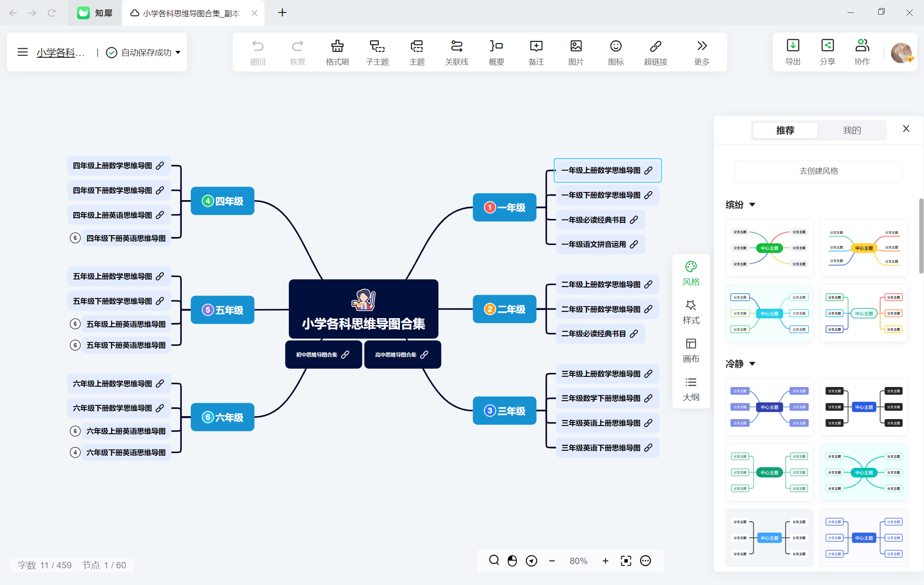Click the user avatar profile picture

[x=902, y=53]
